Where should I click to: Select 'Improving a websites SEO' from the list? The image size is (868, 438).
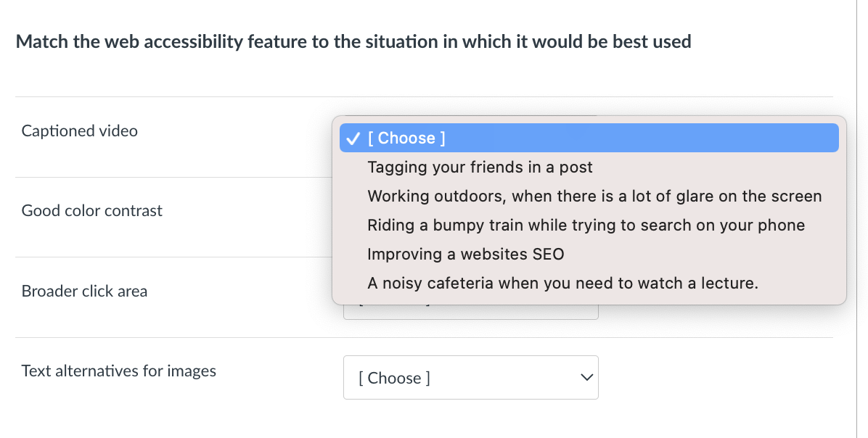467,254
